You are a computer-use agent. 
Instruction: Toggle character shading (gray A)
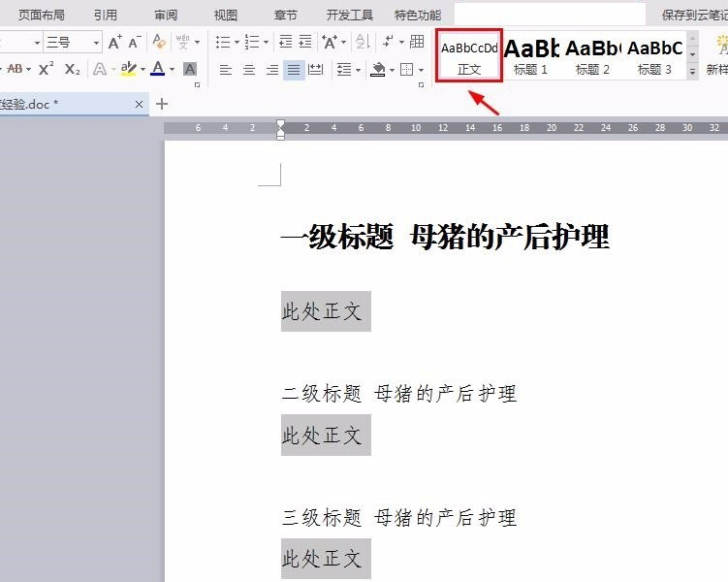pos(189,70)
